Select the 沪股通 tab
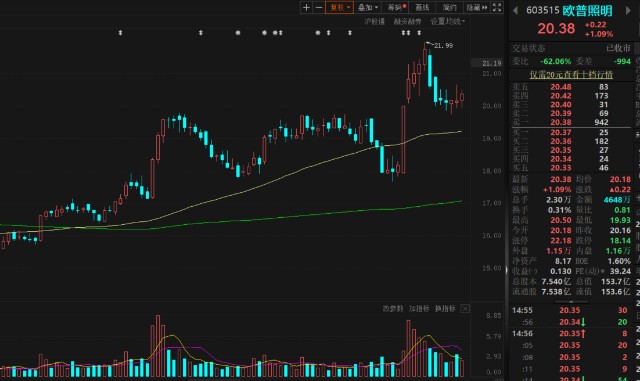The height and width of the screenshot is (381, 640). (374, 21)
